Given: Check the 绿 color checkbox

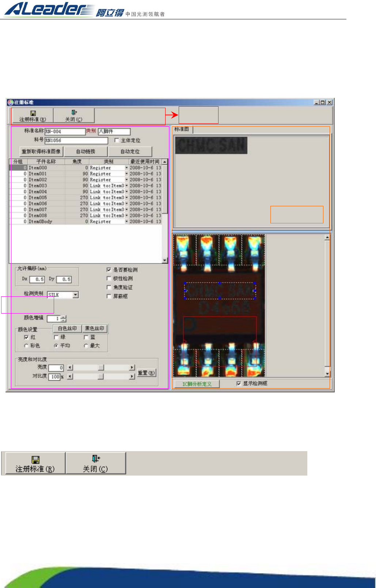Looking at the screenshot, I should click(56, 337).
